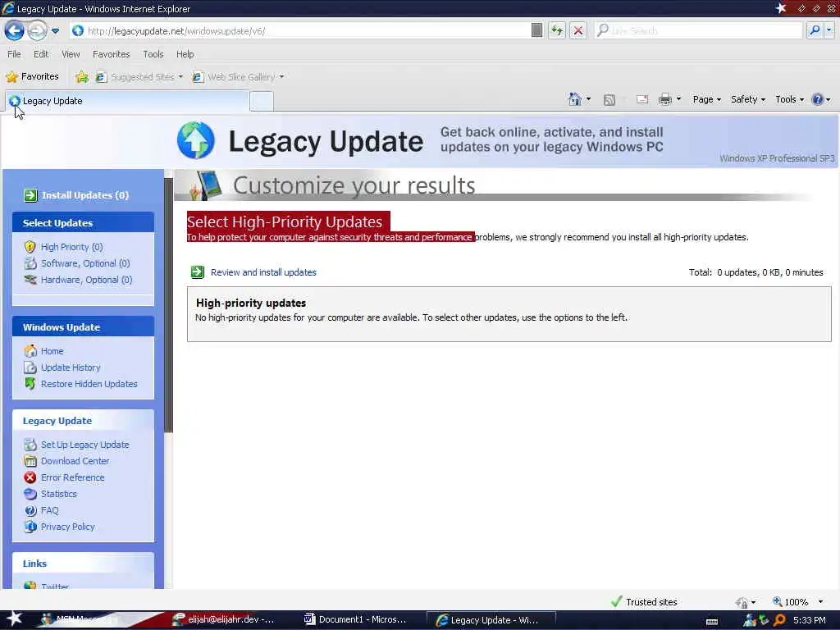Open the Print options dropdown arrow

coord(678,99)
